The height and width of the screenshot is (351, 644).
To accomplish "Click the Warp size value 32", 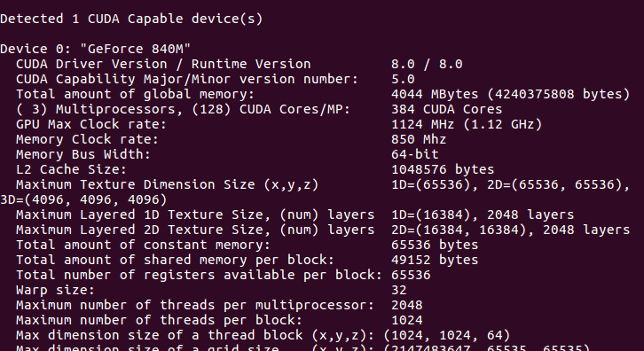I will (x=399, y=290).
